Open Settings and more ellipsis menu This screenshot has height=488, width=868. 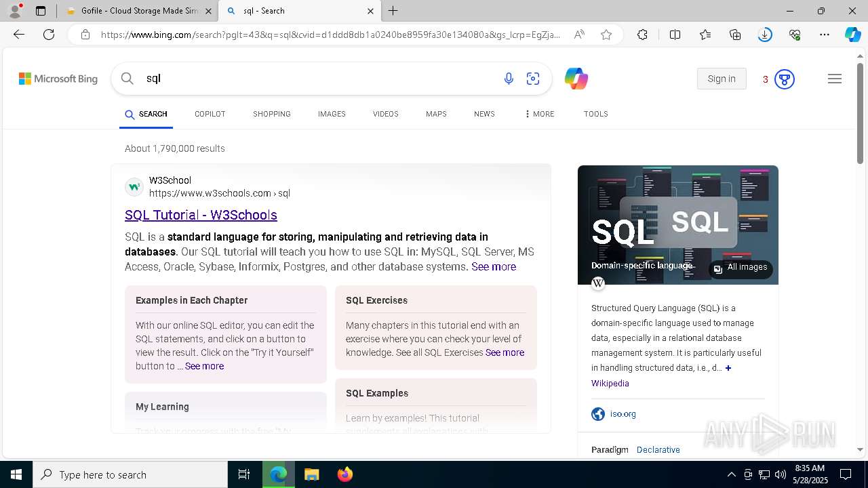pos(825,35)
